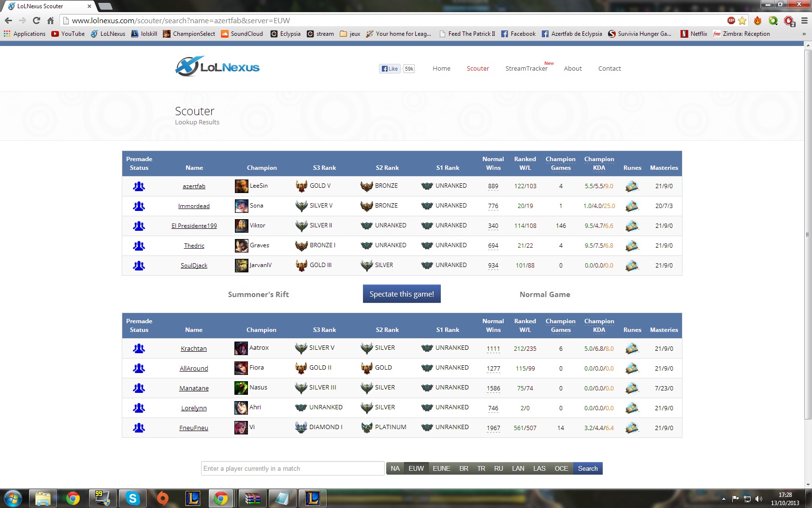Viewport: 812px width, 508px height.
Task: Click the LeeSin champion portrait
Action: (x=241, y=186)
